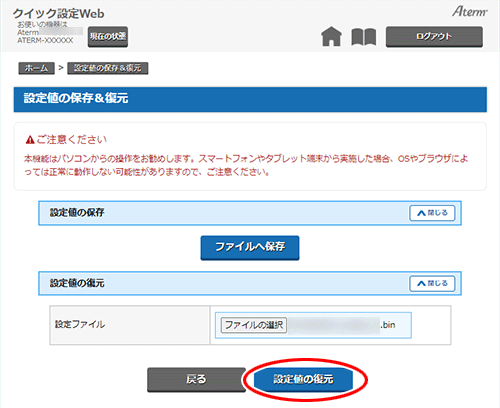
Task: Click the 設定値の復元 restore button
Action: click(303, 379)
